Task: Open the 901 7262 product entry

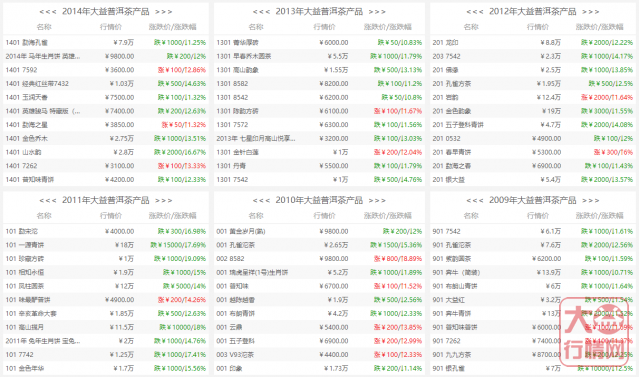Action: coord(447,341)
